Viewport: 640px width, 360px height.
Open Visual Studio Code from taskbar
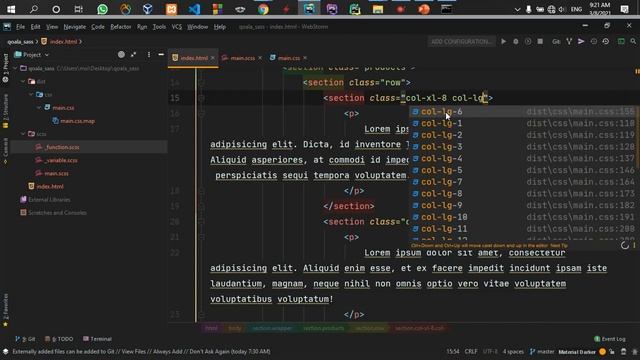click(x=194, y=9)
